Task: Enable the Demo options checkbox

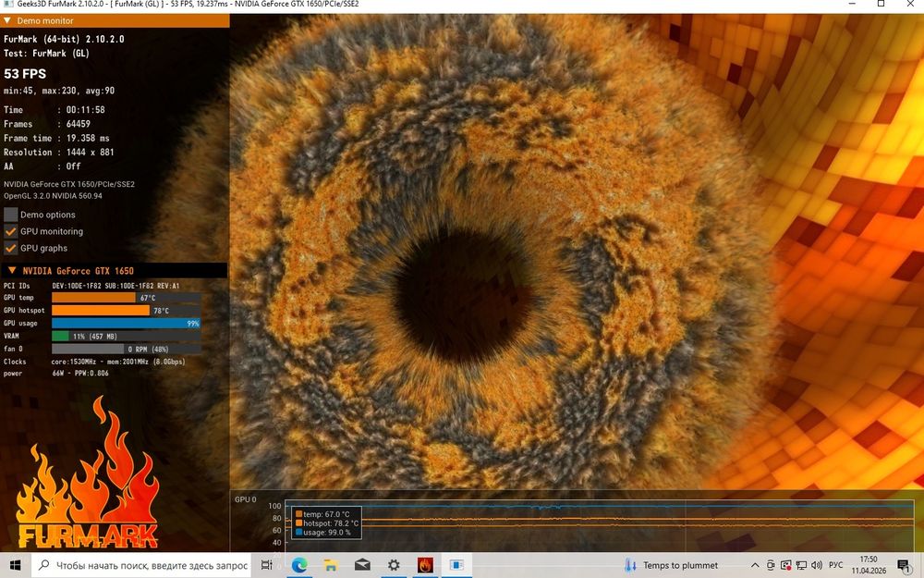Action: tap(11, 215)
